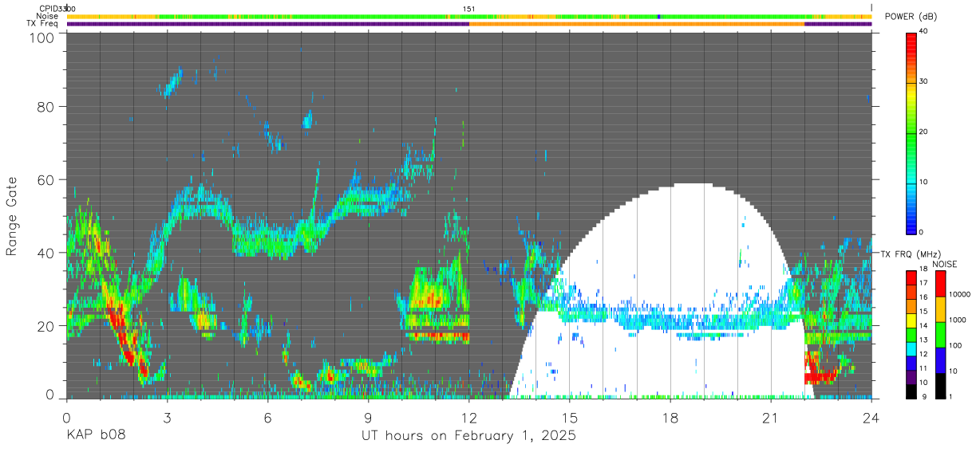
Task: Click the 21 tick on UT hours axis
Action: click(771, 417)
